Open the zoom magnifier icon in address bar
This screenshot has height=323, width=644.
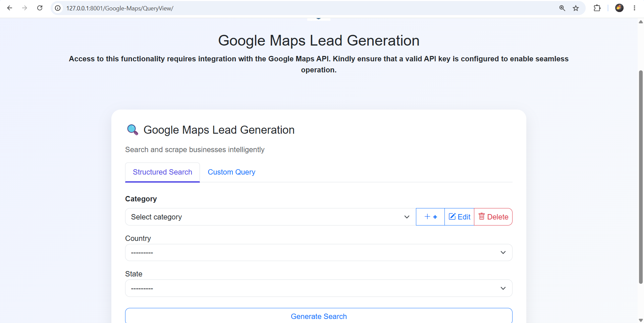coord(562,8)
